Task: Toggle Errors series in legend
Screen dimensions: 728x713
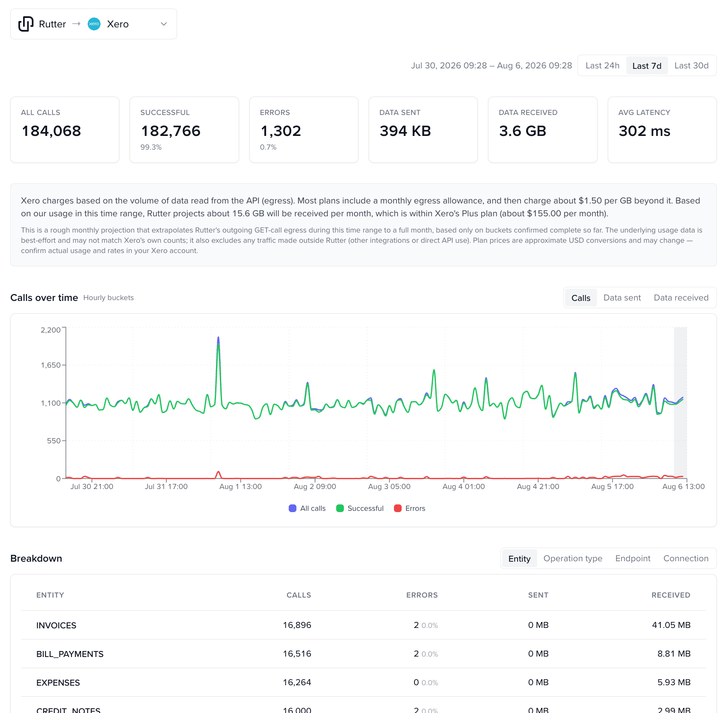Action: tap(409, 508)
